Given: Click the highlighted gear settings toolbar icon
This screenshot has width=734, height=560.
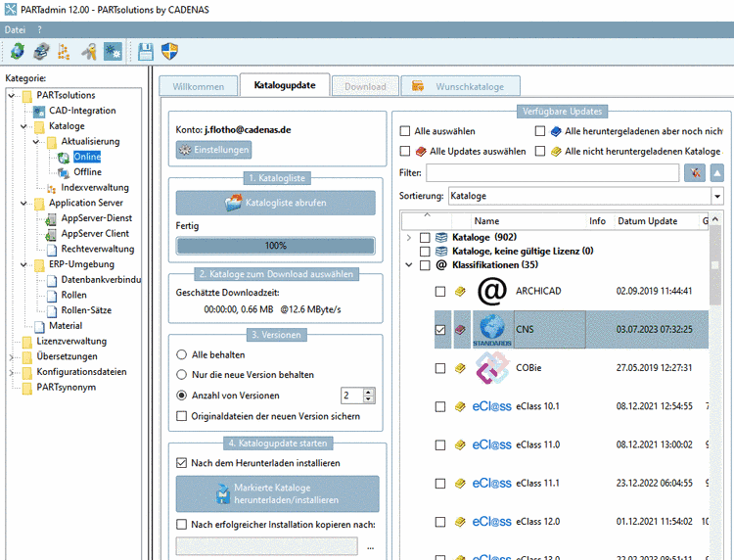Looking at the screenshot, I should click(x=113, y=51).
